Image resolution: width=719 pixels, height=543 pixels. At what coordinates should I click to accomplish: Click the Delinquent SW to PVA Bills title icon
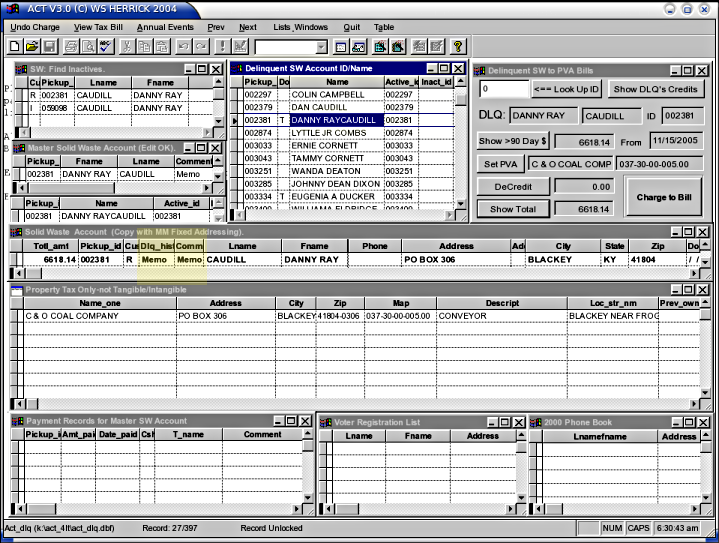tap(480, 71)
